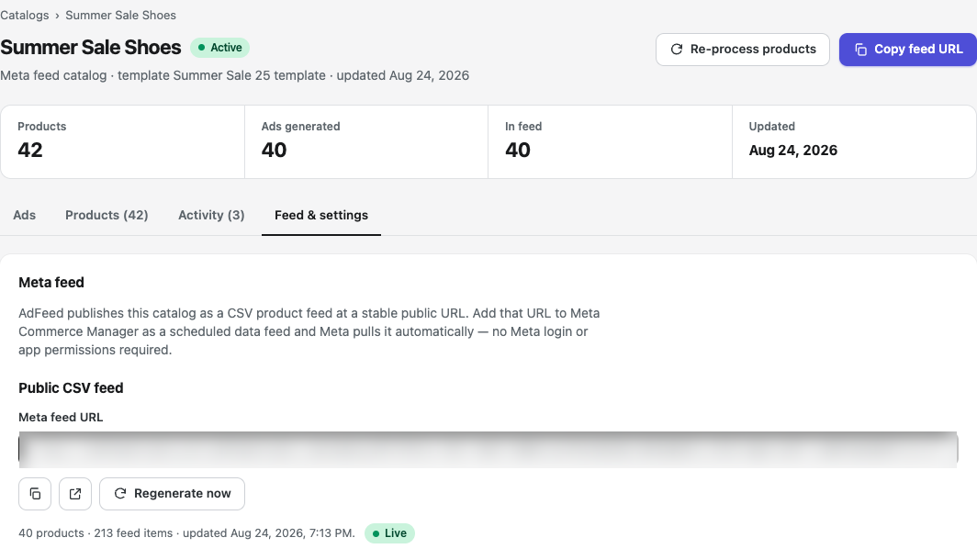Click the Ads generated 40 stat
Viewport: 977px width, 560px height.
pyautogui.click(x=366, y=142)
